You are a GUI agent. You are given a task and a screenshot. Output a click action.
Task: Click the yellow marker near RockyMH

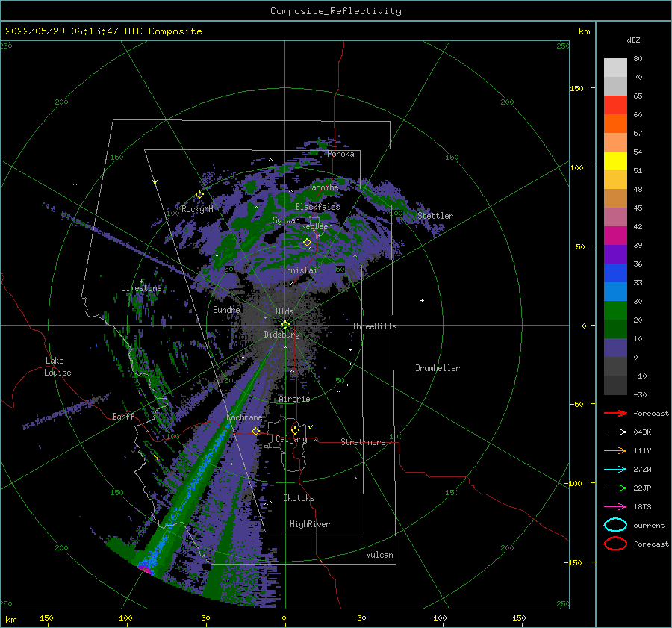point(199,195)
